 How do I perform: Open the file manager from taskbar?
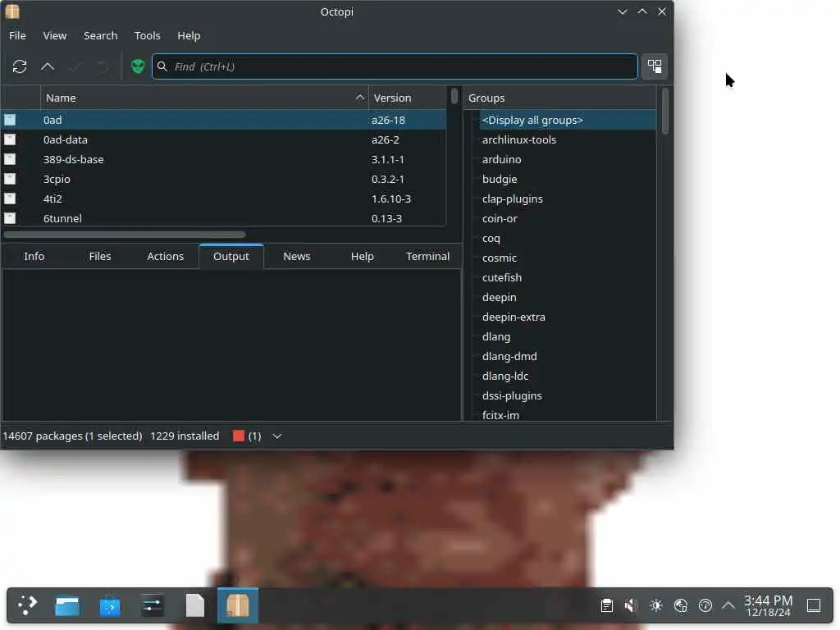pyautogui.click(x=67, y=605)
